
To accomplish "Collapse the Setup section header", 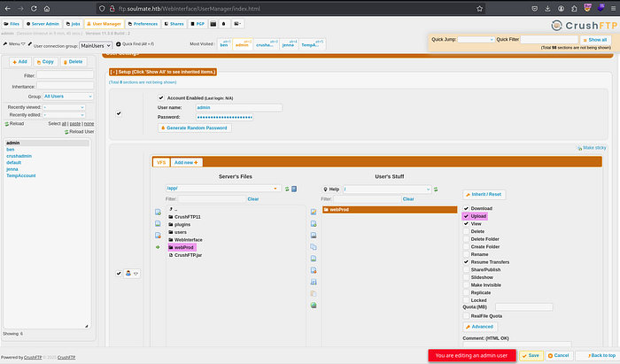I will click(x=163, y=72).
